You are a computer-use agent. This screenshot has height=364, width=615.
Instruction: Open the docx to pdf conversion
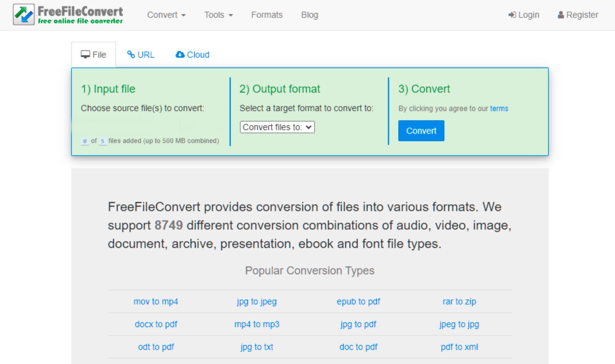coord(156,324)
